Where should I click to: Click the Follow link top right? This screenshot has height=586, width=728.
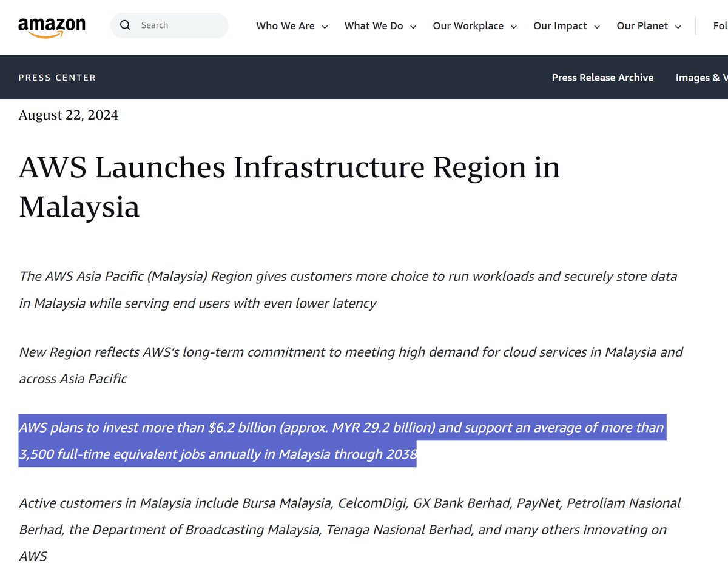720,26
